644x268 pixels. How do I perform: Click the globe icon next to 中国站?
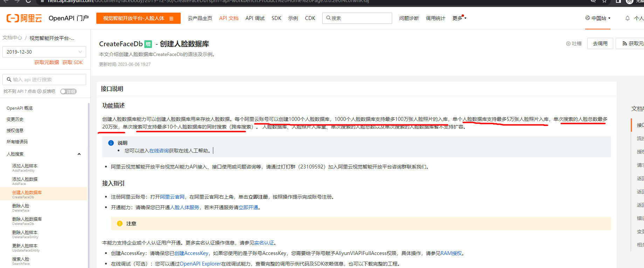click(x=588, y=18)
